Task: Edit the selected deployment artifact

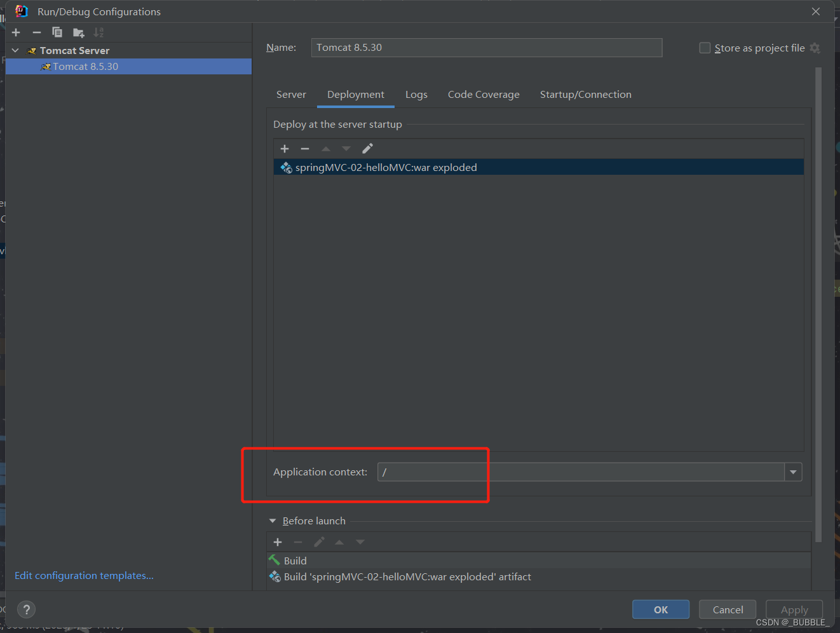Action: point(367,149)
